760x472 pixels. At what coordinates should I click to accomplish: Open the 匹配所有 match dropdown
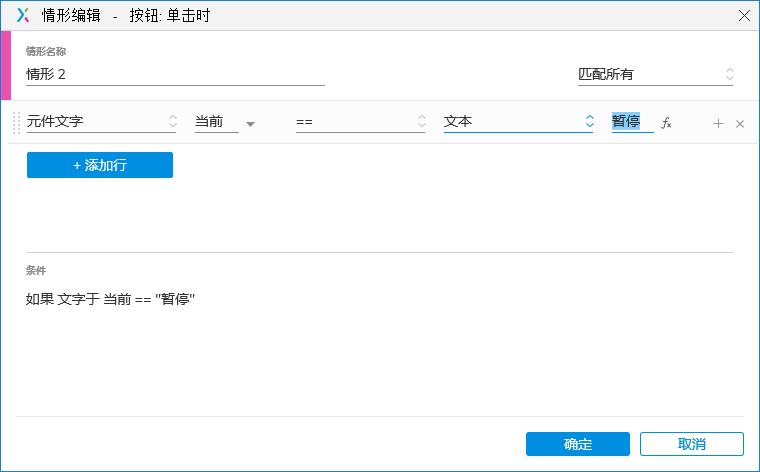(x=655, y=74)
